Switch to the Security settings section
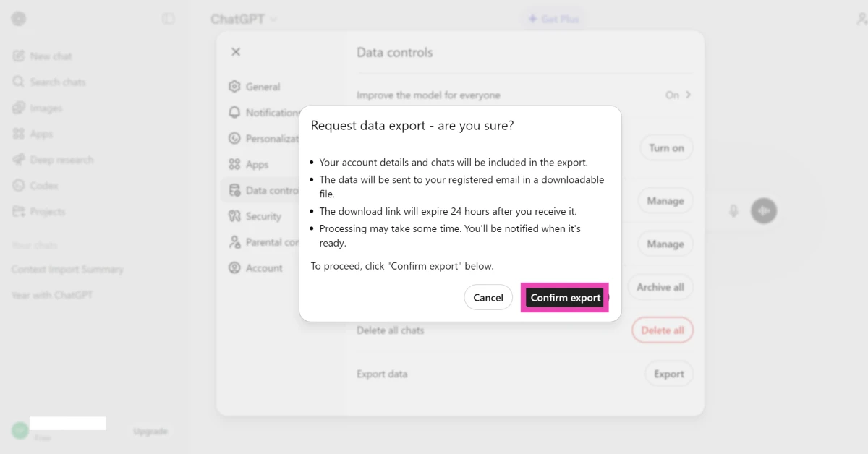The height and width of the screenshot is (454, 868). 264,216
